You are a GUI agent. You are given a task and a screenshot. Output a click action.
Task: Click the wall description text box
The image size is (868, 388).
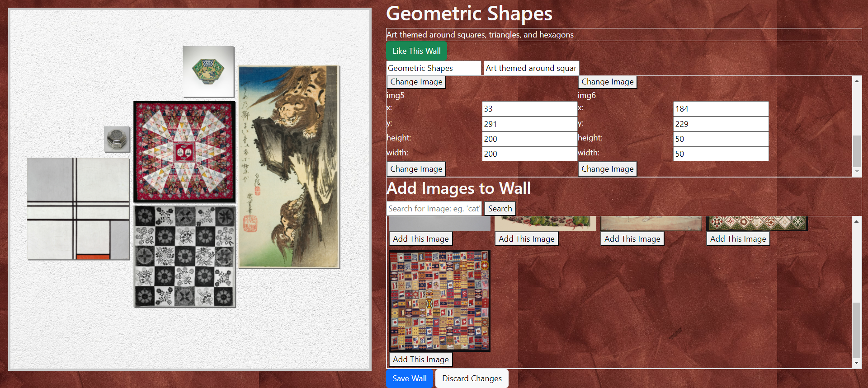click(624, 35)
